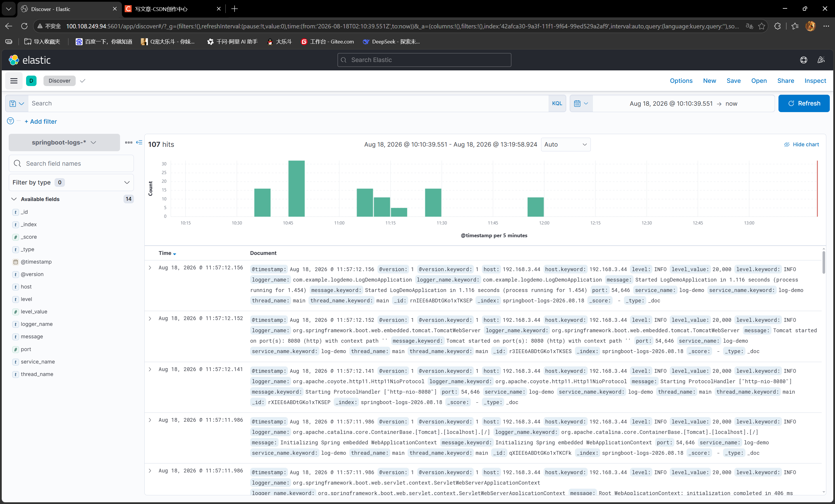Screen dimensions: 835x504
Task: Open the calendar quick date menu
Action: coord(581,104)
